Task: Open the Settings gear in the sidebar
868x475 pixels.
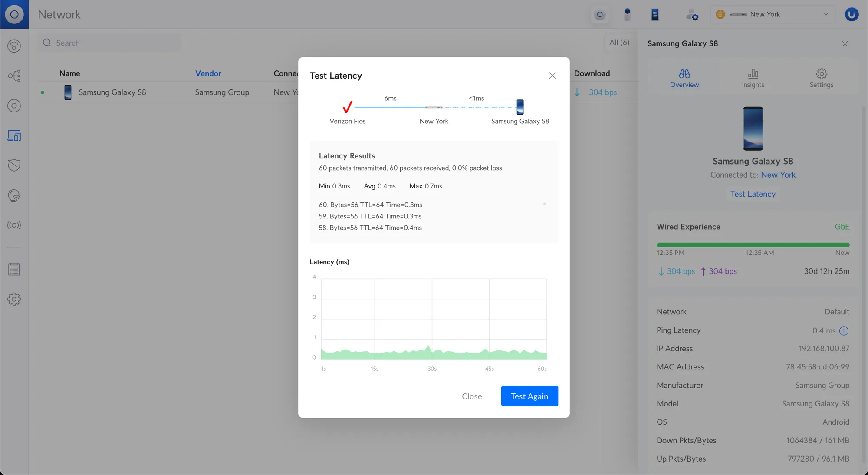Action: 14,299
